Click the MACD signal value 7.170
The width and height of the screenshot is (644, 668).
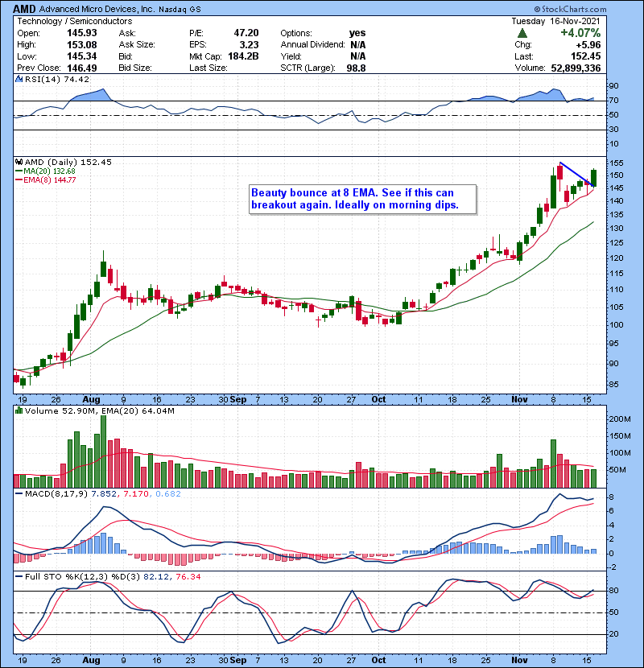pos(136,494)
